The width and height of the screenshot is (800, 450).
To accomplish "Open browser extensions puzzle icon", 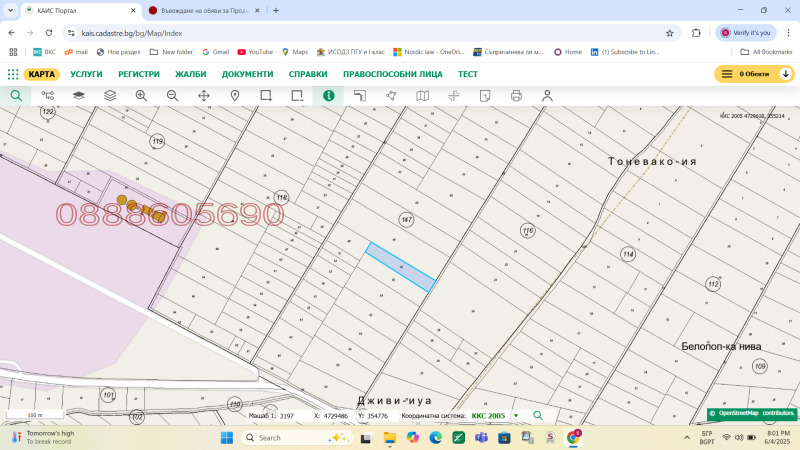I will pyautogui.click(x=696, y=33).
